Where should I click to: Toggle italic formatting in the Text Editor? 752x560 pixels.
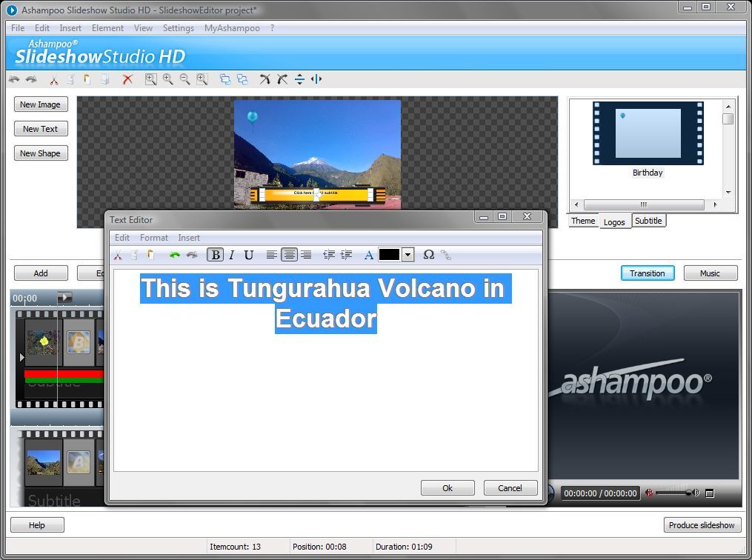[x=231, y=255]
